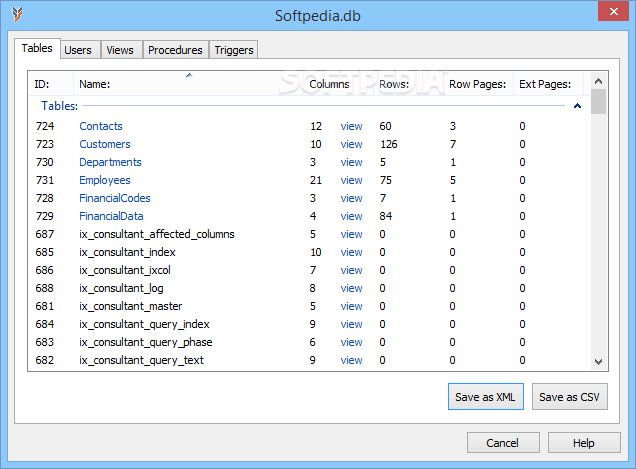Screen dimensions: 636x469
Task: Open the Departments table link
Action: click(110, 162)
